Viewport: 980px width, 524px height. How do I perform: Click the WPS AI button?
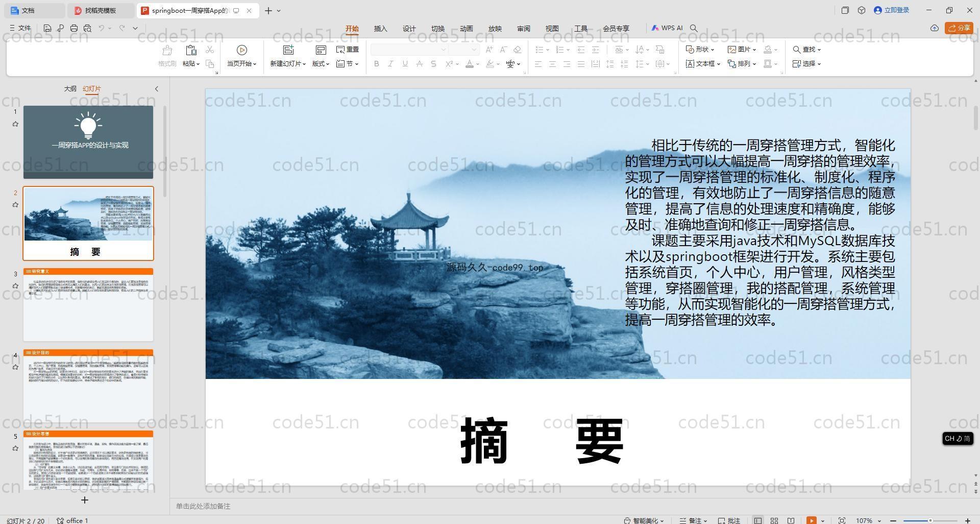tap(667, 28)
